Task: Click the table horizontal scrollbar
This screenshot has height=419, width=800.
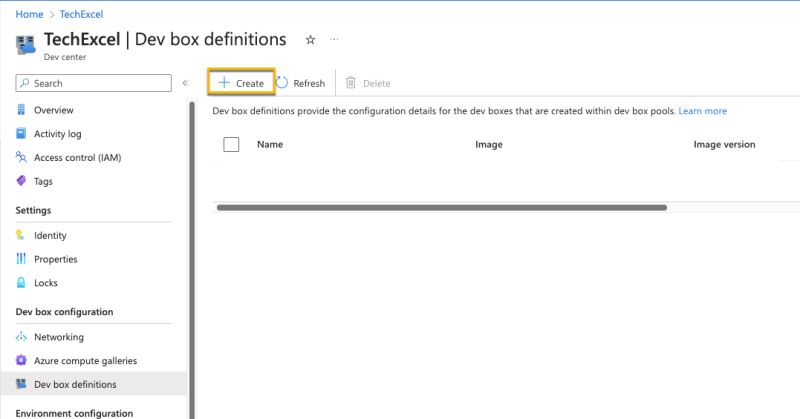Action: 442,208
